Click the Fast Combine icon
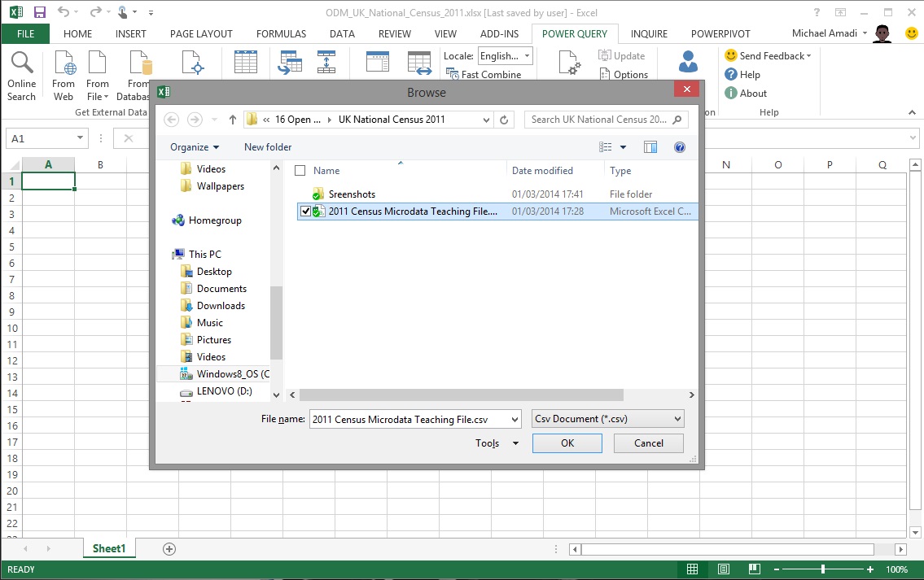This screenshot has width=924, height=580. (x=453, y=74)
